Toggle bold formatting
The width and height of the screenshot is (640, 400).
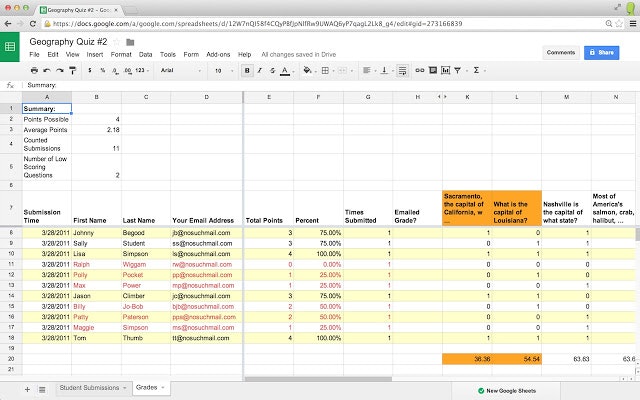tap(247, 71)
